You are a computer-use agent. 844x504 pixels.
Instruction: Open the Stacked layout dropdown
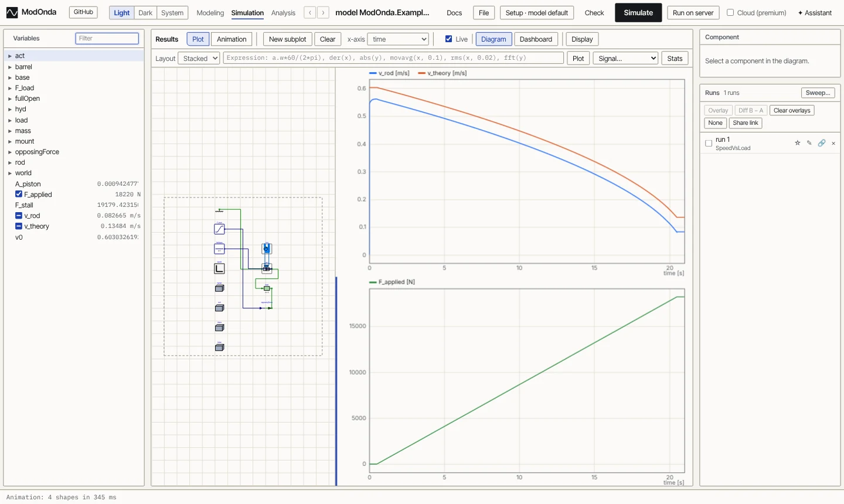tap(199, 58)
